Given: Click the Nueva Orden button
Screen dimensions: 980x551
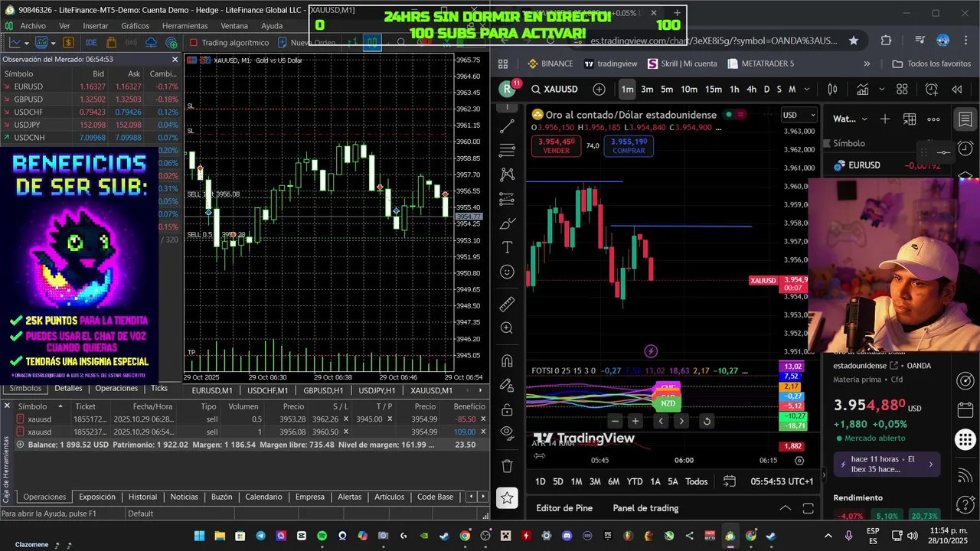Looking at the screenshot, I should 307,43.
